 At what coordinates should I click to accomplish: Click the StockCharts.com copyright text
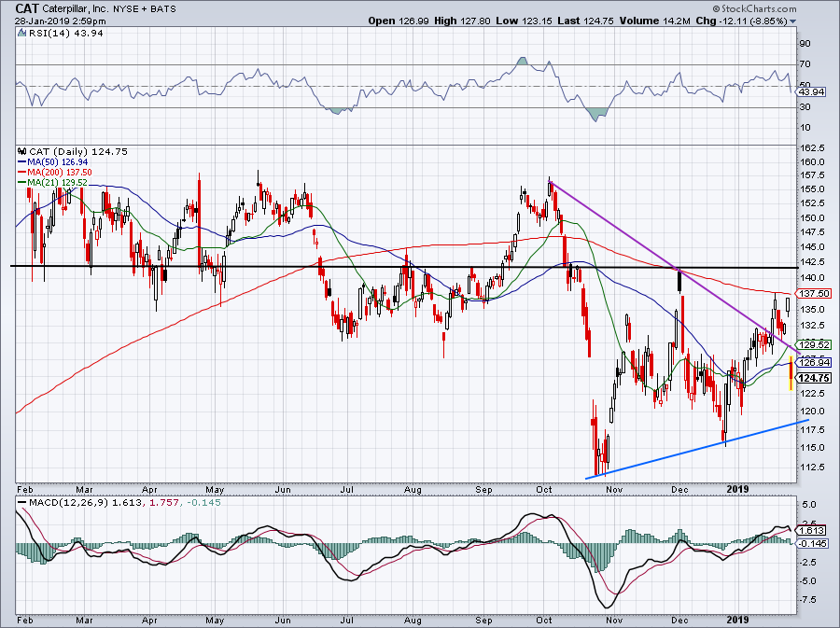[755, 8]
